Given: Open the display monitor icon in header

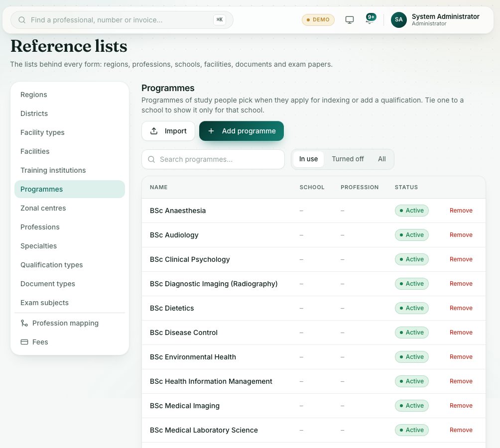Looking at the screenshot, I should point(350,20).
